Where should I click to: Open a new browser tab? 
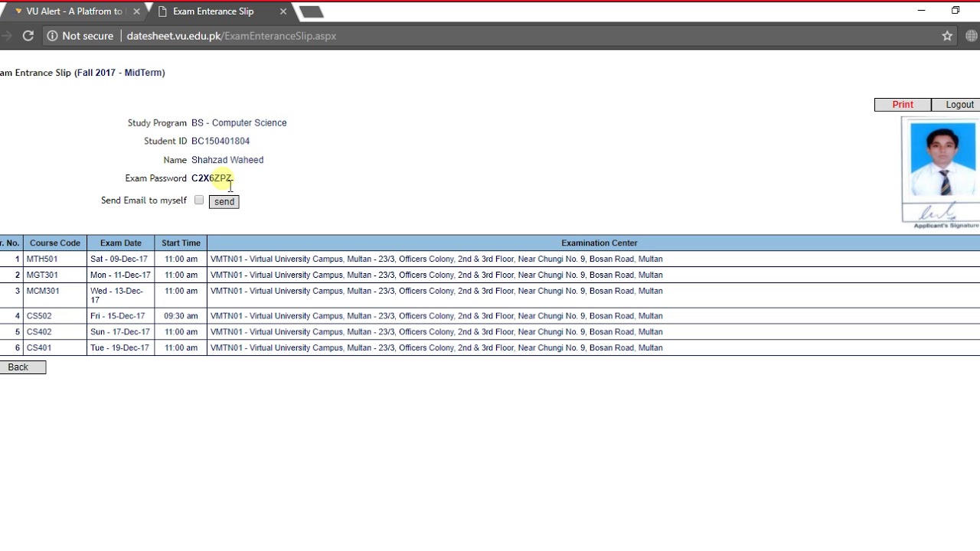[x=311, y=11]
